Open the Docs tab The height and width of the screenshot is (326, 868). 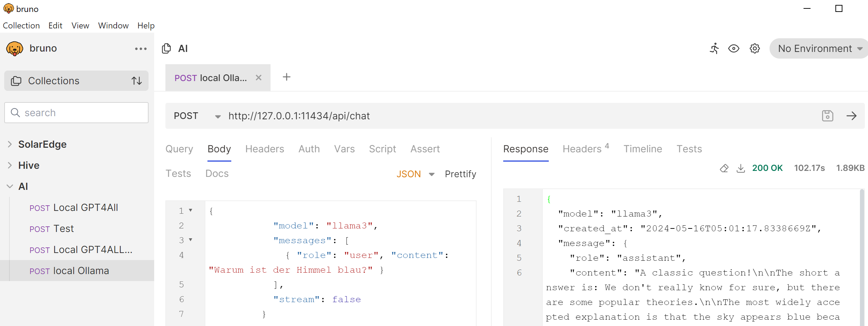click(x=217, y=174)
